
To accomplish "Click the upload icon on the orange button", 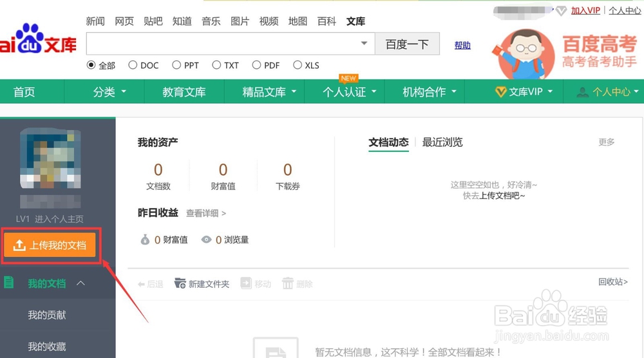I will (19, 245).
